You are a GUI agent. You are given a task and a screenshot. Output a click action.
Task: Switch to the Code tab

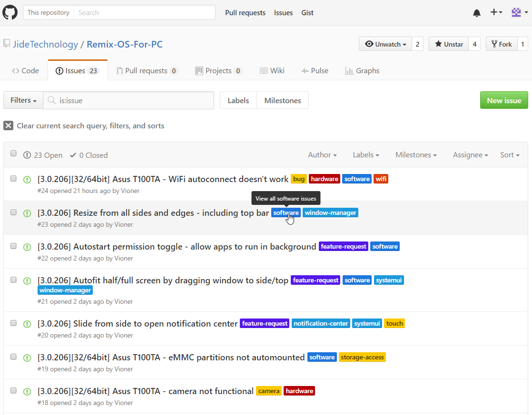point(25,70)
